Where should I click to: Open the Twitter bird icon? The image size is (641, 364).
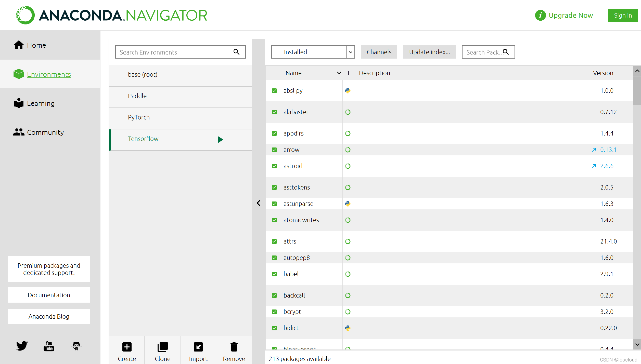click(22, 346)
